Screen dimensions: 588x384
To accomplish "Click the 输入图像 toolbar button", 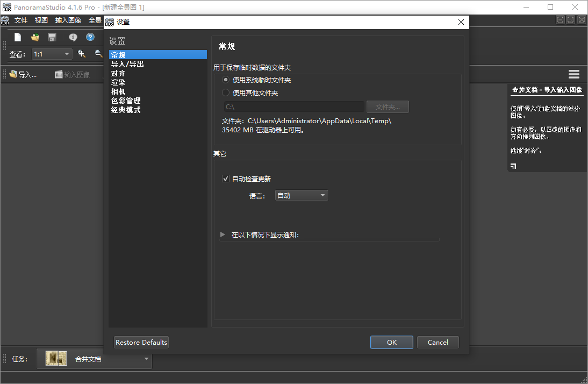I will [x=73, y=75].
